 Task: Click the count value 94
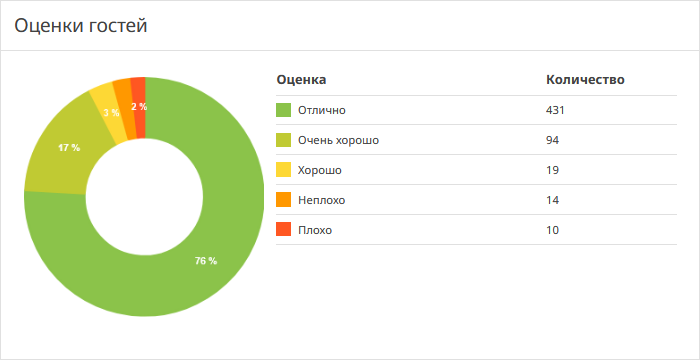(552, 140)
